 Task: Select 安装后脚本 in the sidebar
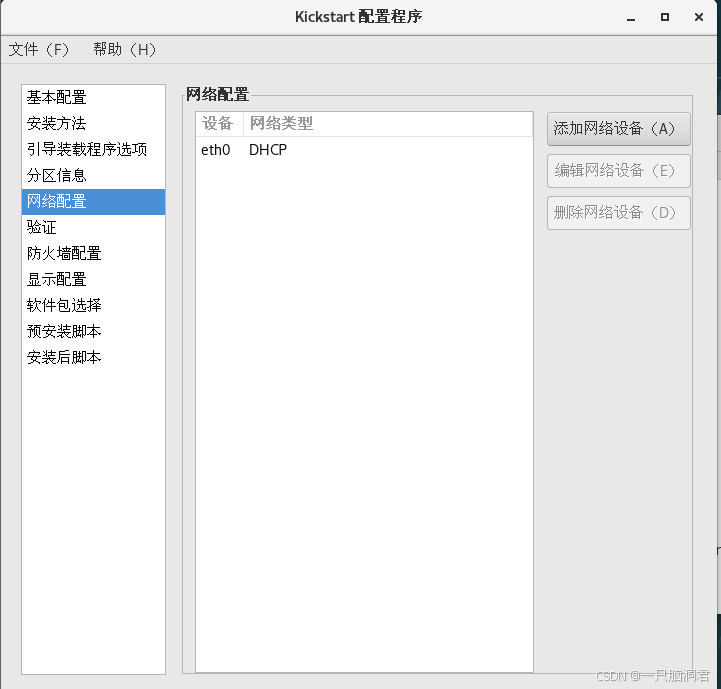(x=93, y=357)
